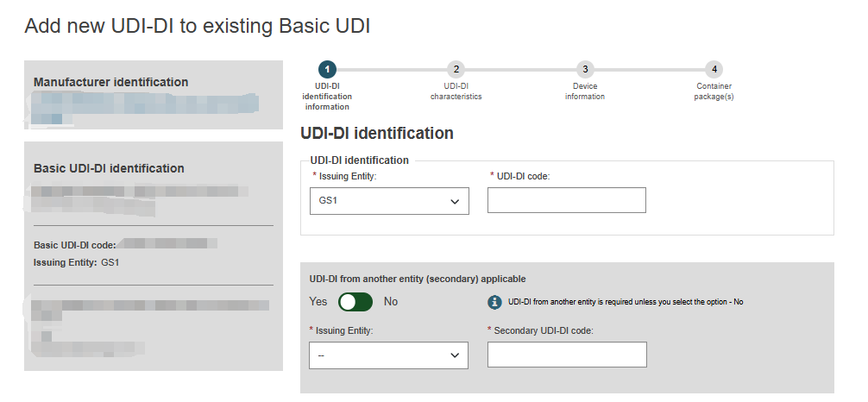
Task: Click the blue info icon beside the toggle
Action: pos(494,302)
